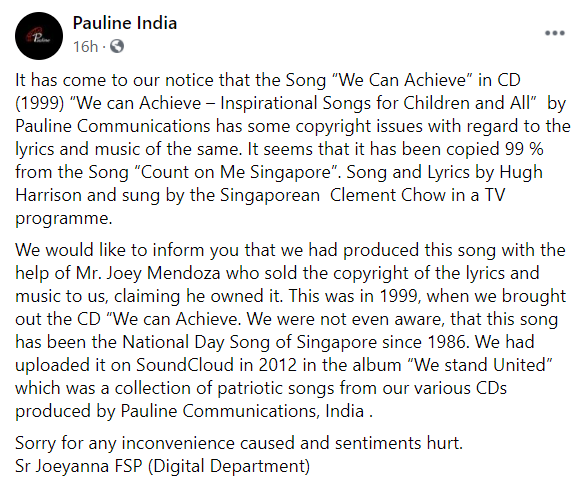Click the surname "Harrison" in the post
The image size is (582, 483).
coord(48,195)
